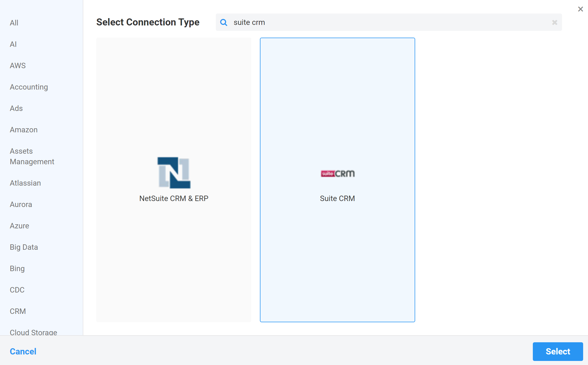The height and width of the screenshot is (365, 588).
Task: Close the connection type dialog
Action: point(580,9)
